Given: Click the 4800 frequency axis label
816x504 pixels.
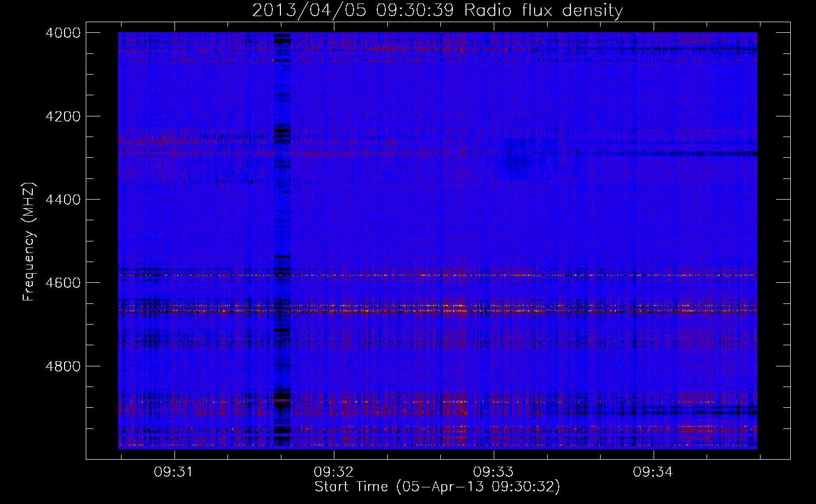Looking at the screenshot, I should tap(63, 366).
